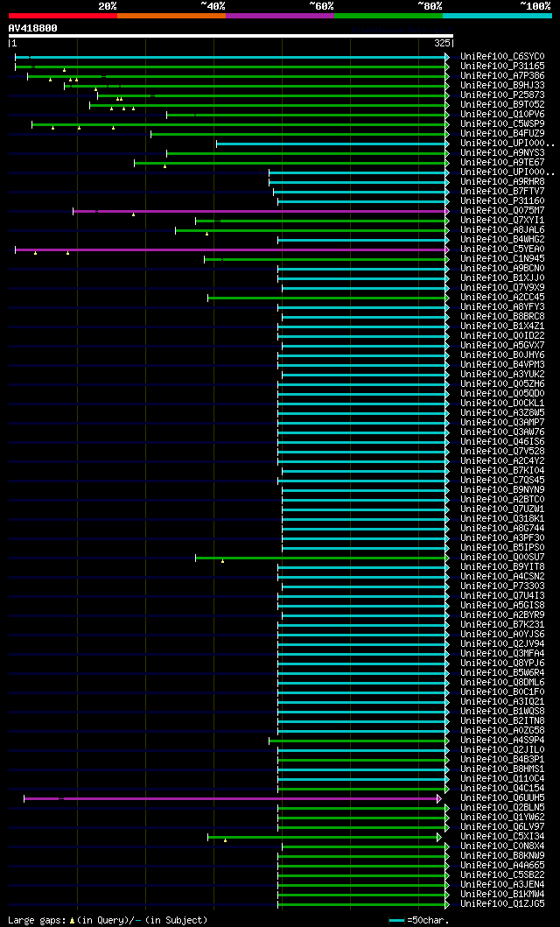This screenshot has height=927, width=560.
Task: Click the magenta arrowhead ending the Q075M7 bar
Action: point(448,211)
